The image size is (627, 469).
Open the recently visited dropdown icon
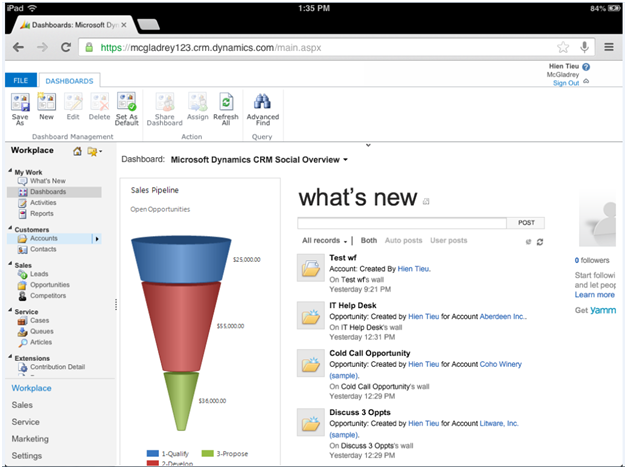[x=94, y=152]
